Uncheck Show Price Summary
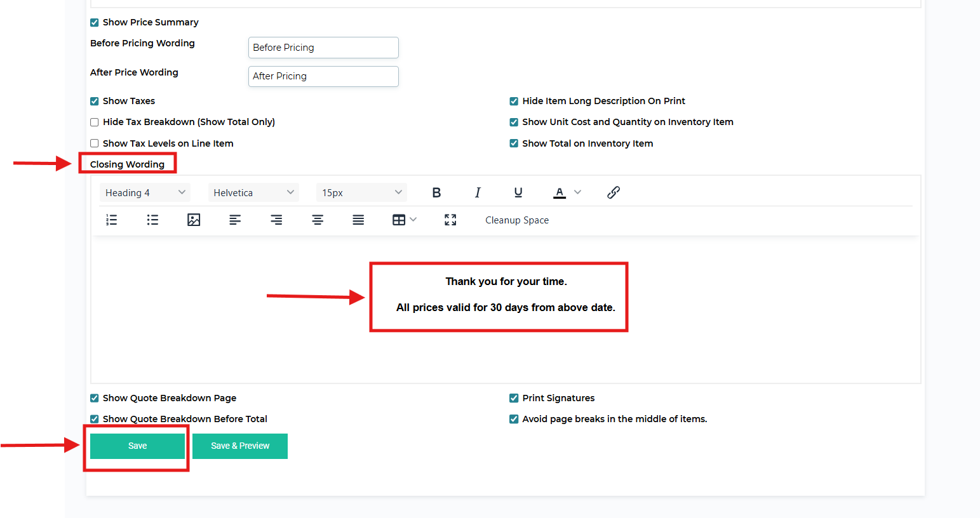This screenshot has height=518, width=980. [x=95, y=22]
